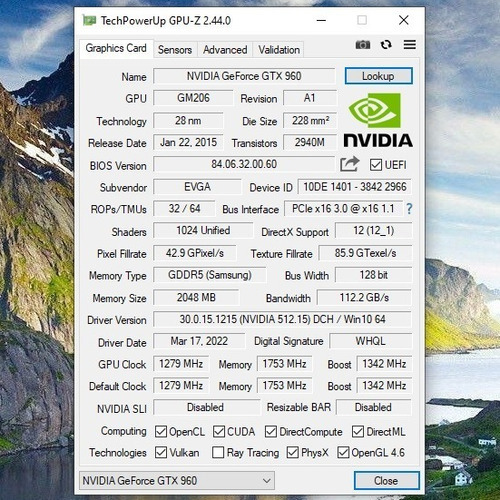Click the NVIDIA logo image
This screenshot has height=500, width=500.
click(378, 120)
